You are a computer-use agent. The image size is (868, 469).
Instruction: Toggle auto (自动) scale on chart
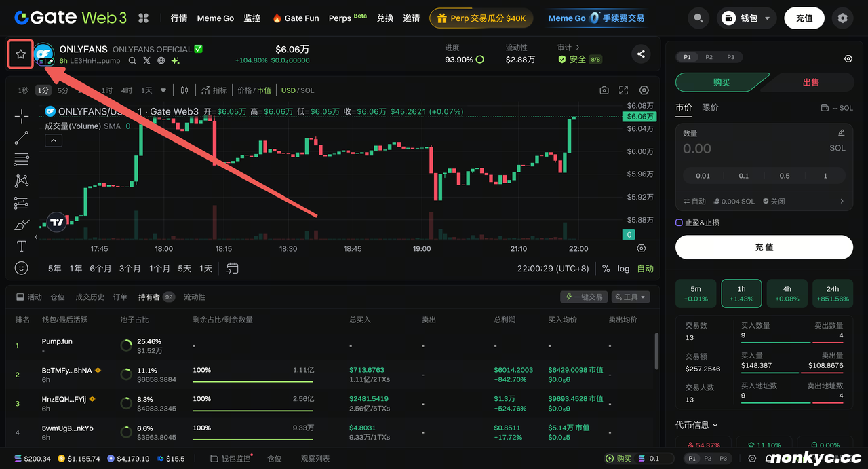click(646, 269)
